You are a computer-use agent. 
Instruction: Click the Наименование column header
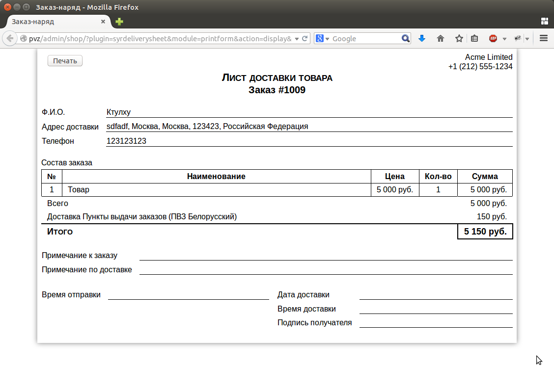216,177
